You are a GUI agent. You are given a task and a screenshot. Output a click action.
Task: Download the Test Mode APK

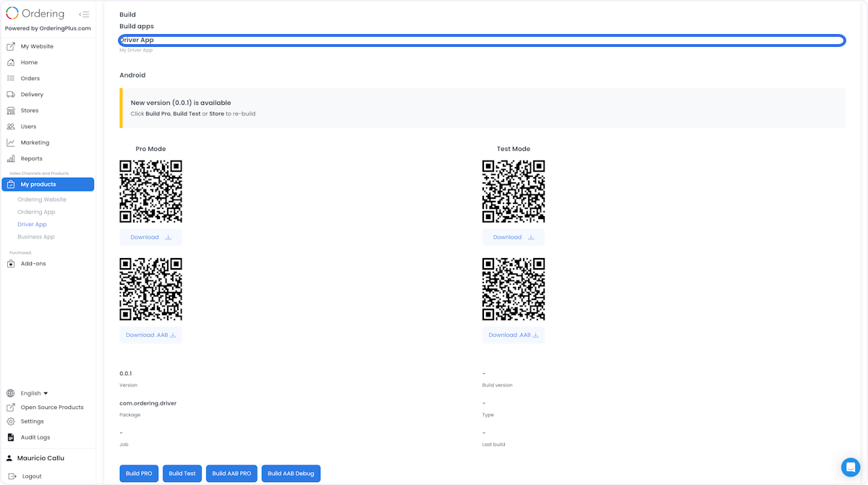tap(514, 237)
